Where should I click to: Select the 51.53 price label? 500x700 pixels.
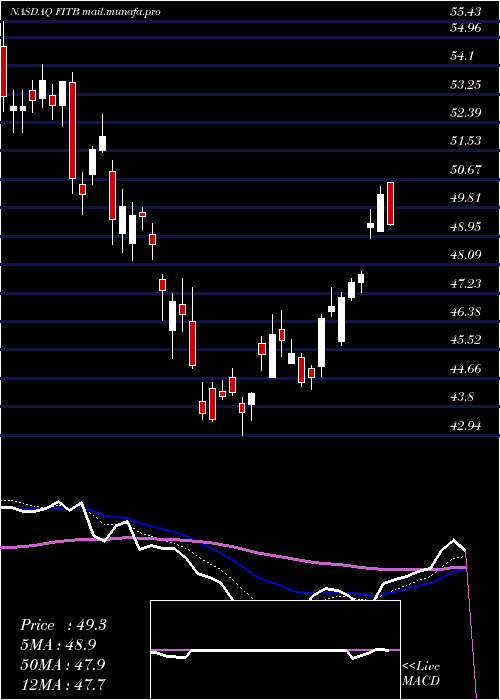pyautogui.click(x=466, y=141)
